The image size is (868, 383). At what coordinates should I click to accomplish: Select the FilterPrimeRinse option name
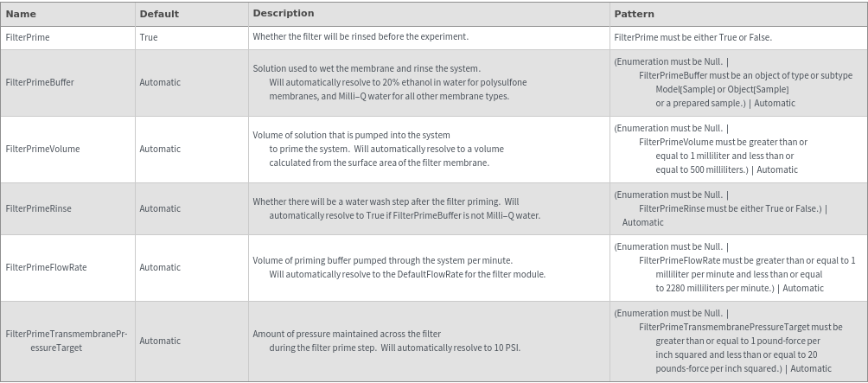point(38,208)
